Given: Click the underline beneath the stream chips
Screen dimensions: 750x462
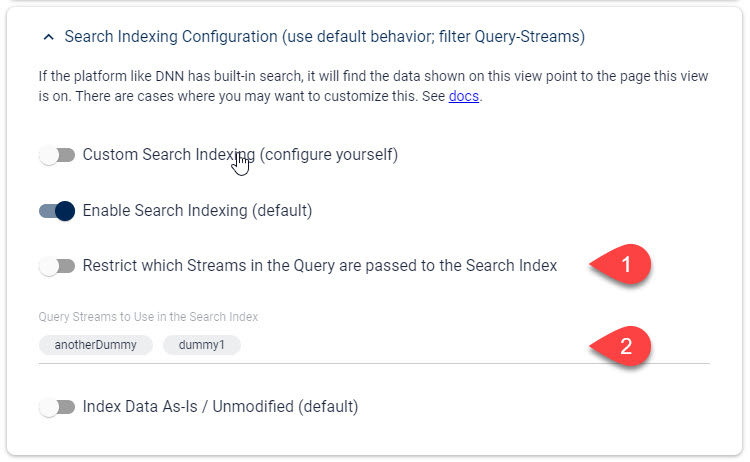Looking at the screenshot, I should pyautogui.click(x=374, y=363).
